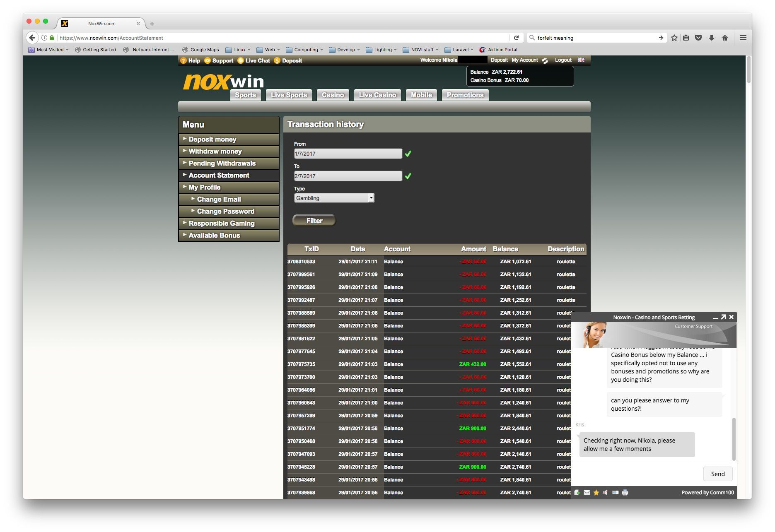The width and height of the screenshot is (775, 532).
Task: Click the refresh balance icon near My Account
Action: 545,60
